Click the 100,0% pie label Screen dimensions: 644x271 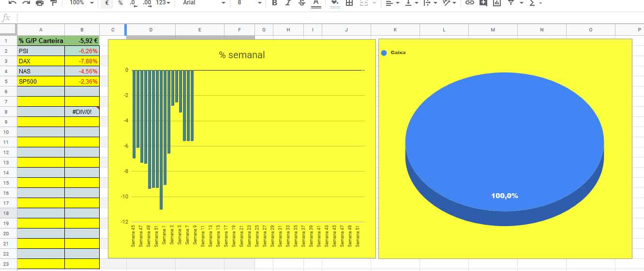[505, 196]
